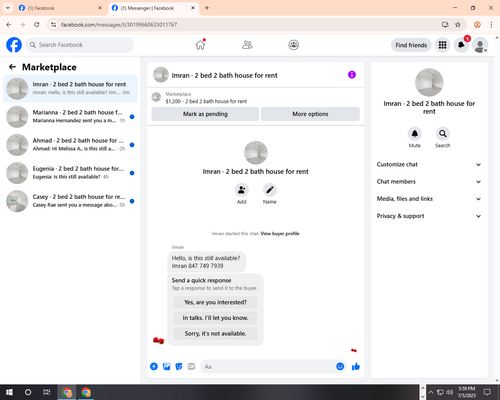Open conversation information purple icon
This screenshot has height=400, width=500.
click(352, 75)
